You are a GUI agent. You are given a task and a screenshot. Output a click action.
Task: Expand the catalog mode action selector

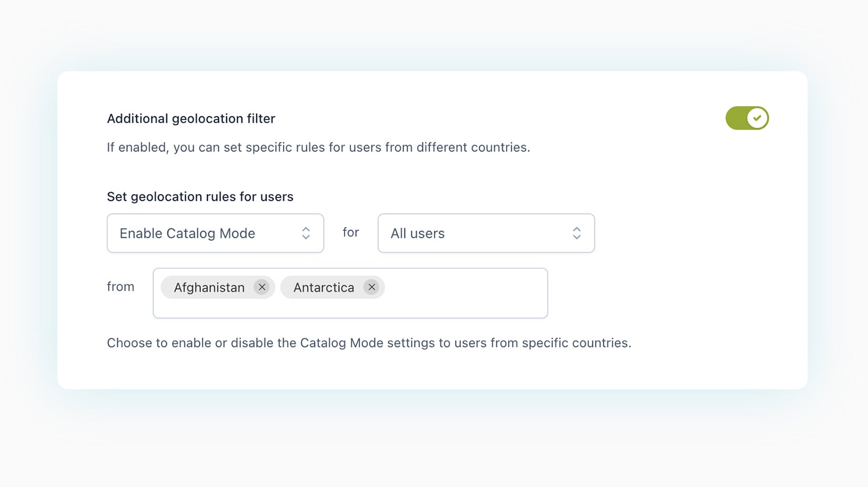pos(215,233)
